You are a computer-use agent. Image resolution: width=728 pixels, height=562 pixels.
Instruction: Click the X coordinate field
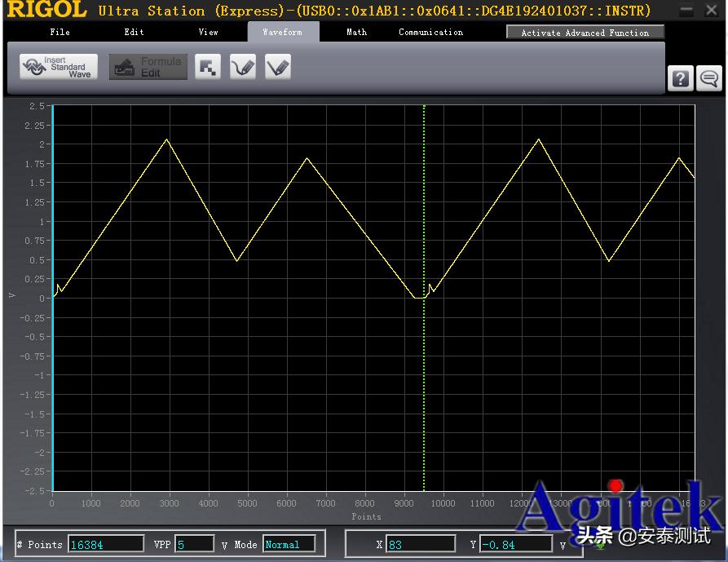(x=420, y=544)
